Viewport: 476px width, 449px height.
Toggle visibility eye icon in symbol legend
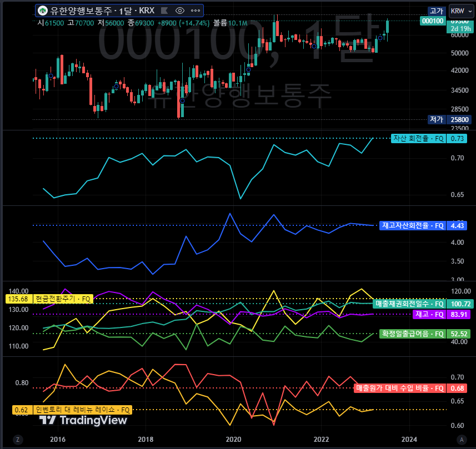(x=180, y=11)
